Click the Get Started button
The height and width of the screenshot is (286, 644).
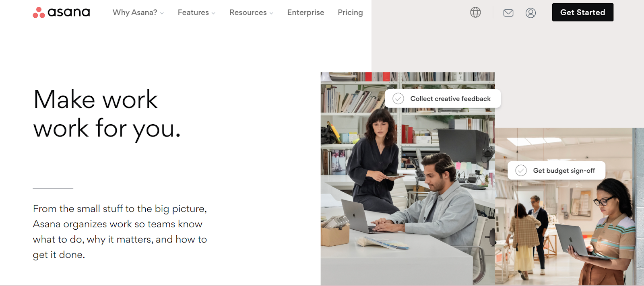click(582, 12)
